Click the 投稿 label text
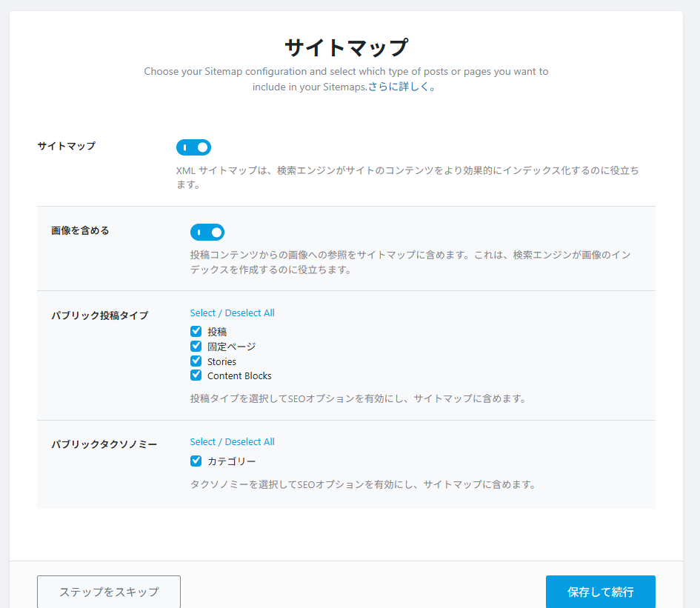Image resolution: width=700 pixels, height=608 pixels. (217, 332)
